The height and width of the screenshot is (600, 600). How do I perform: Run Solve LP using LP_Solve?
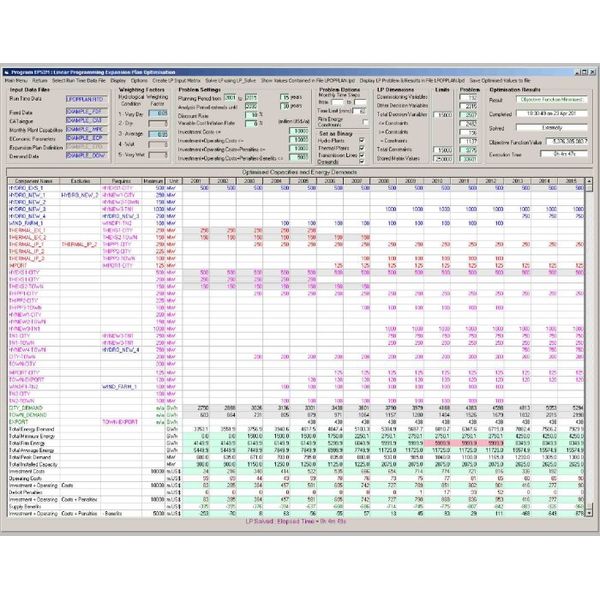coord(230,81)
